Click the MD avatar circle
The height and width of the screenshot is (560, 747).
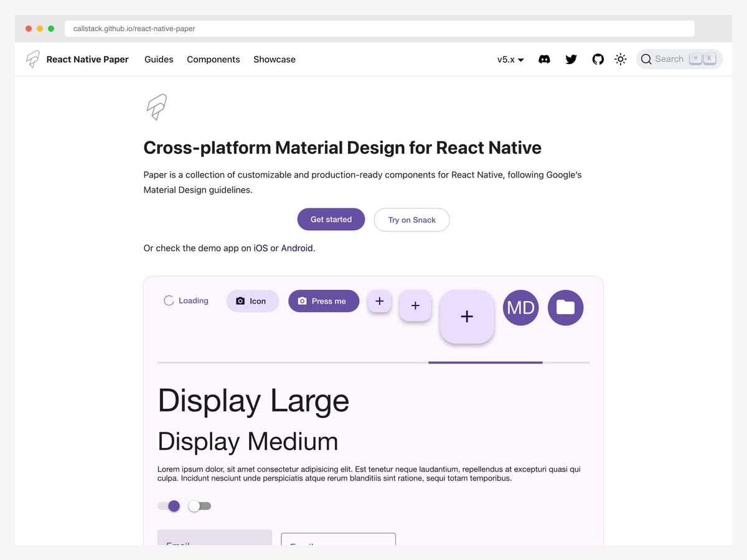pos(521,307)
